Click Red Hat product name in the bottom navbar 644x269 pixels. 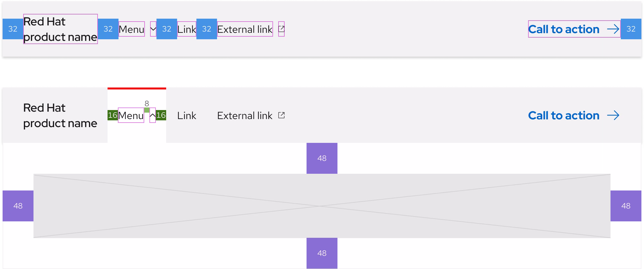tap(60, 115)
